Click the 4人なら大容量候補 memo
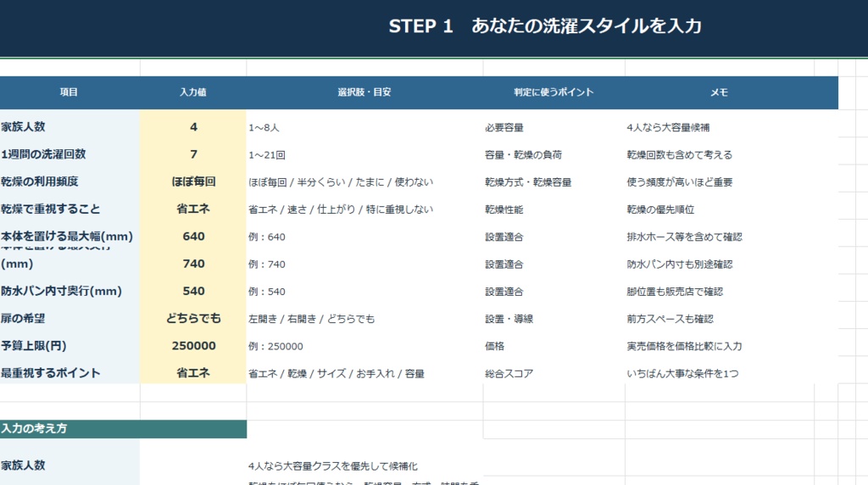Viewport: 868px width, 485px height. tap(668, 127)
